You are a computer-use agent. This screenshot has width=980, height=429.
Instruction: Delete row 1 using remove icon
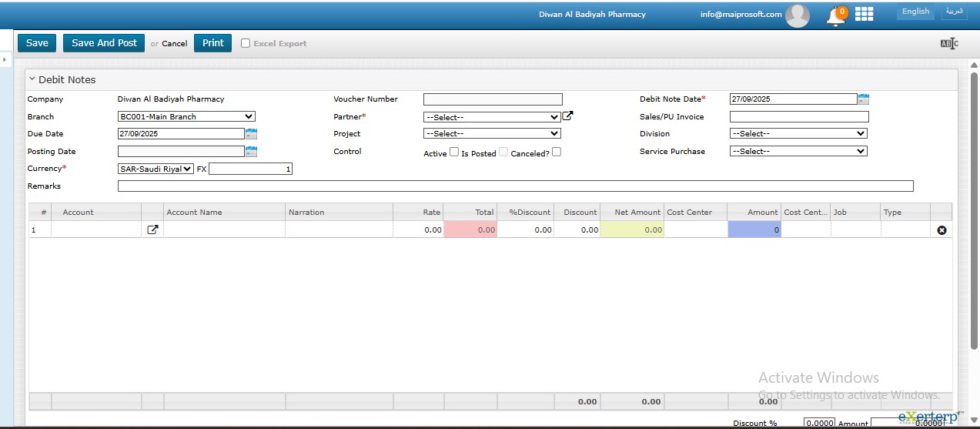[x=942, y=230]
